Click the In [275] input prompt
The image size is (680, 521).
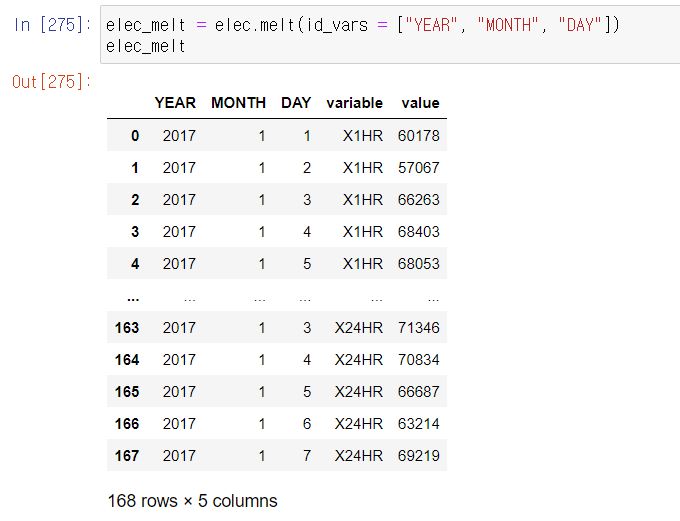click(x=52, y=25)
